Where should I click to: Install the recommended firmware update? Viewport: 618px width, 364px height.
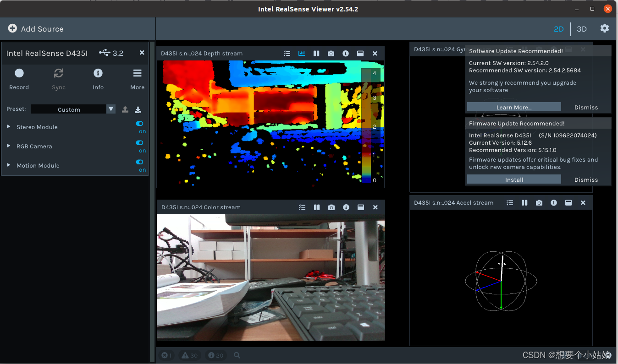click(x=514, y=179)
